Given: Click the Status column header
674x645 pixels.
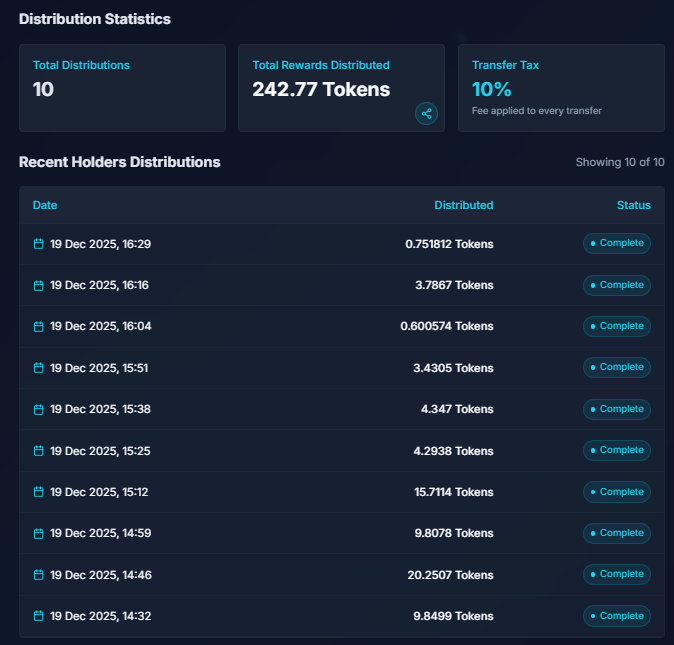Looking at the screenshot, I should point(634,205).
